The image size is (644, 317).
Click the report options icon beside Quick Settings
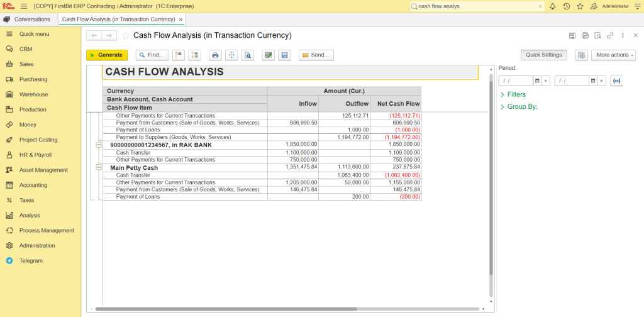(x=582, y=55)
